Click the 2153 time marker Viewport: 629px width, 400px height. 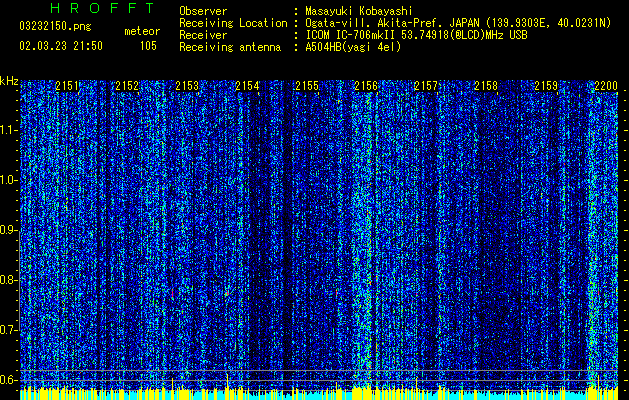pyautogui.click(x=187, y=86)
